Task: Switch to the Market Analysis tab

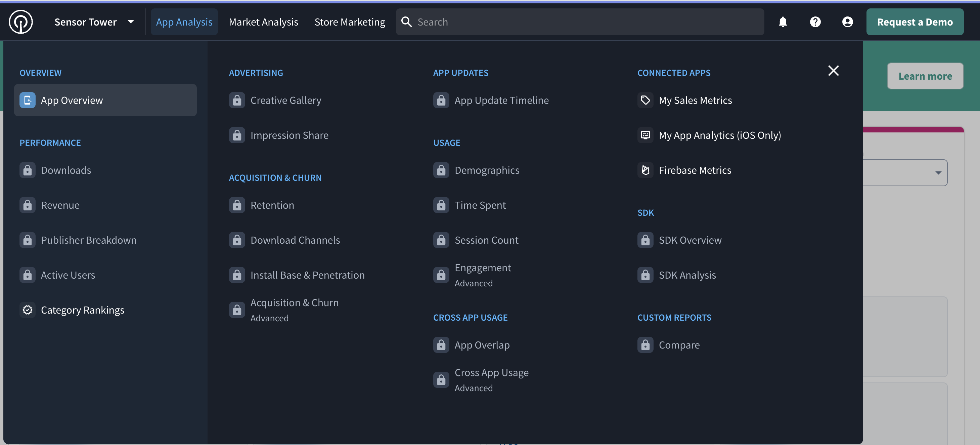Action: pos(263,22)
